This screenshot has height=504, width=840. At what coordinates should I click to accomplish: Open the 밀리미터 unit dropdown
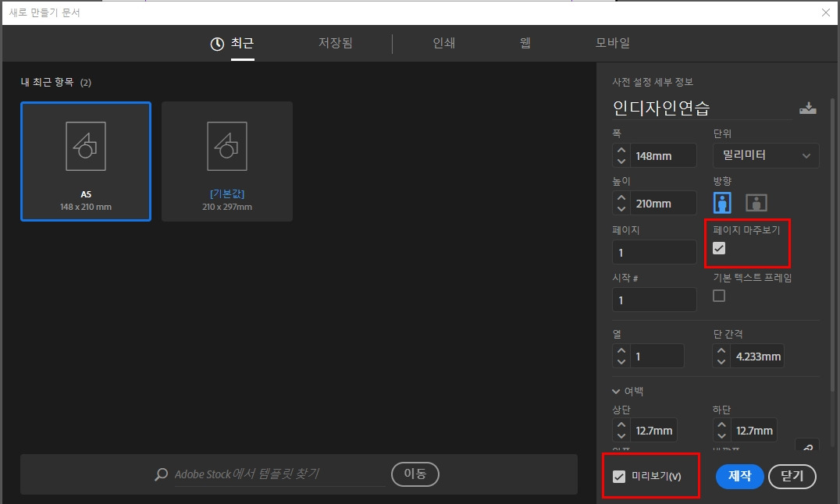(765, 155)
